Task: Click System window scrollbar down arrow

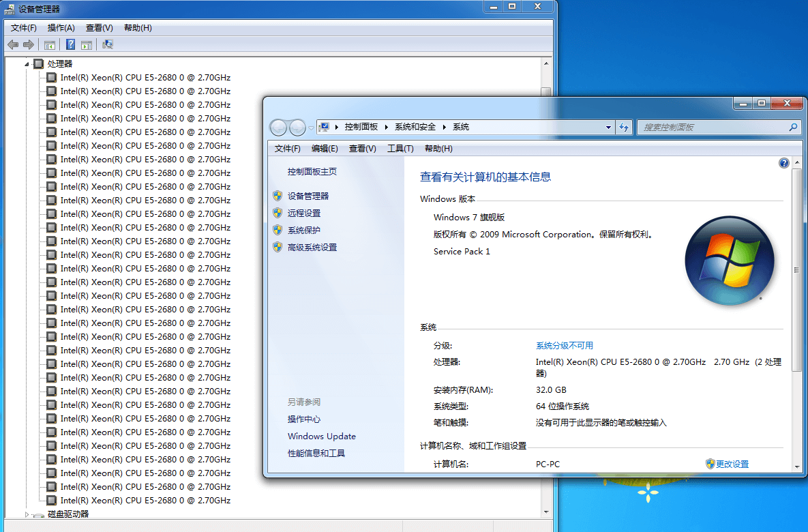Action: click(796, 467)
